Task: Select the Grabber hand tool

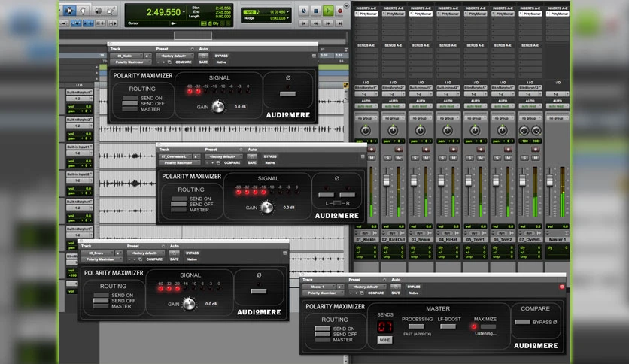Action: pyautogui.click(x=83, y=11)
